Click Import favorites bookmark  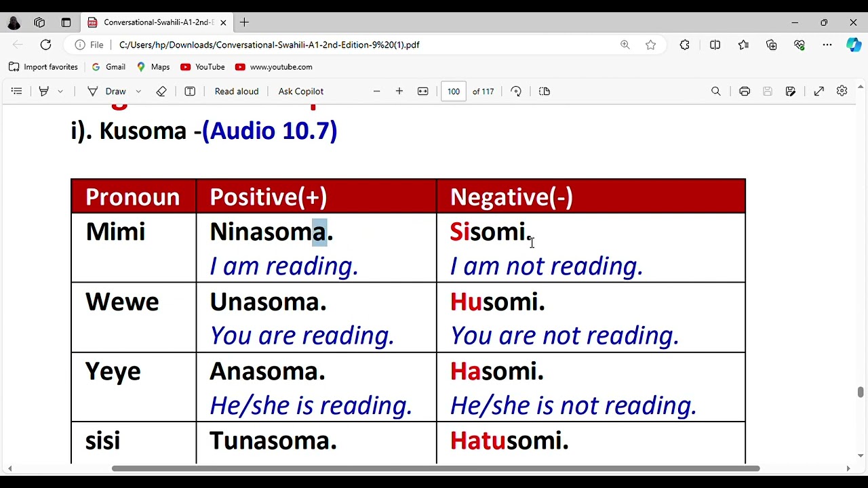43,67
